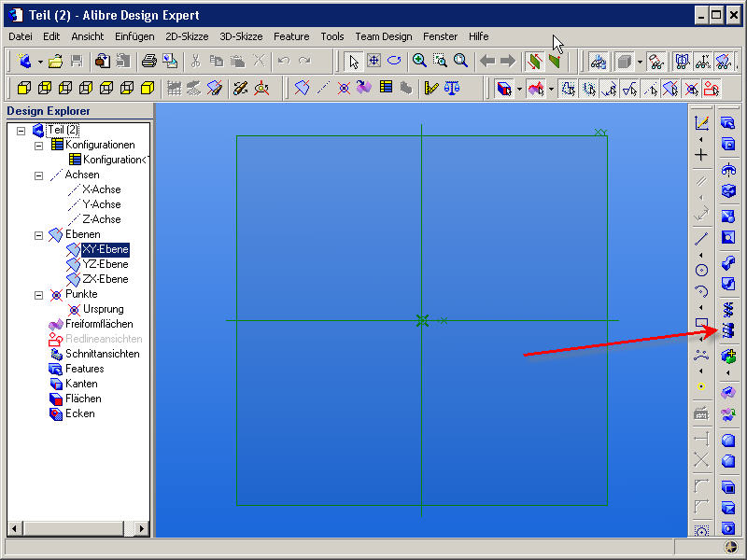Click the Zoom to fit icon
The image size is (747, 560).
pyautogui.click(x=460, y=61)
